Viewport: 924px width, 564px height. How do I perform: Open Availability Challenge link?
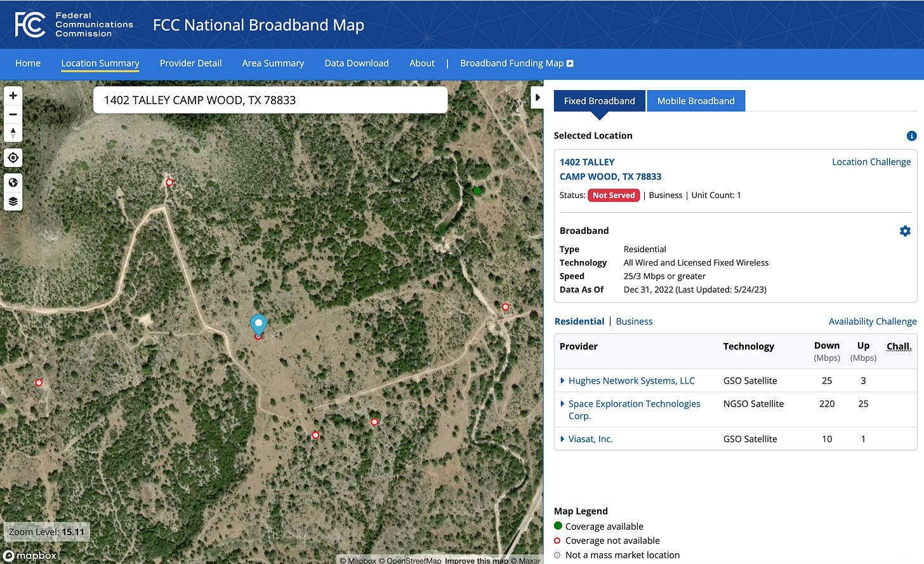[x=873, y=321]
